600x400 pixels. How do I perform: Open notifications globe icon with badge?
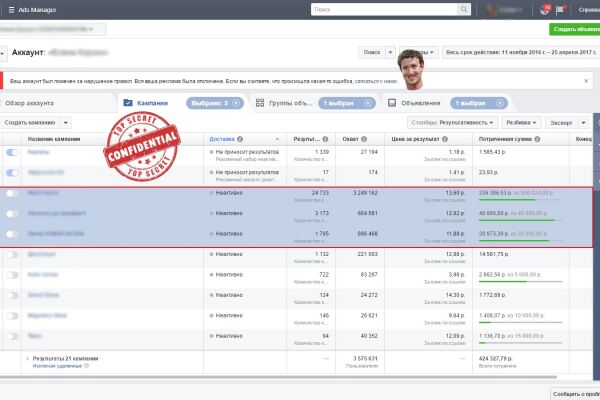(x=544, y=10)
